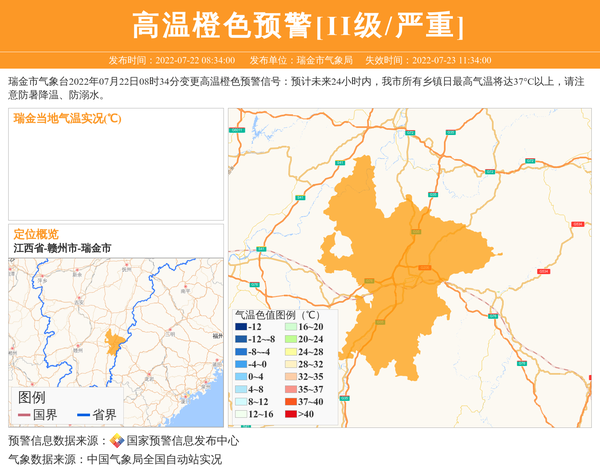Pick the 24~28 yellow legend swatch
This screenshot has width=600, height=471.
(289, 352)
